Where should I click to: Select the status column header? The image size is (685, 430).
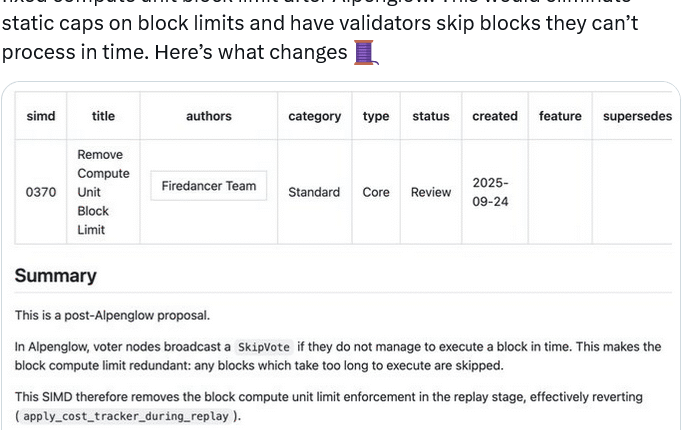[x=431, y=116]
